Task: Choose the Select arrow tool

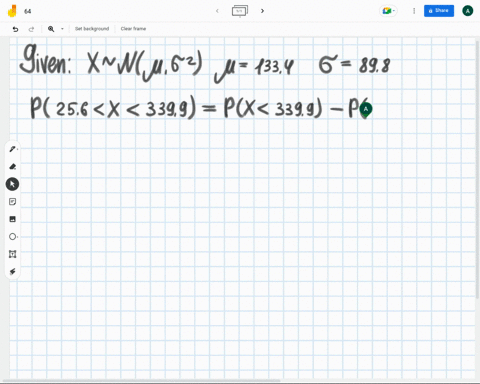Action: pos(12,184)
